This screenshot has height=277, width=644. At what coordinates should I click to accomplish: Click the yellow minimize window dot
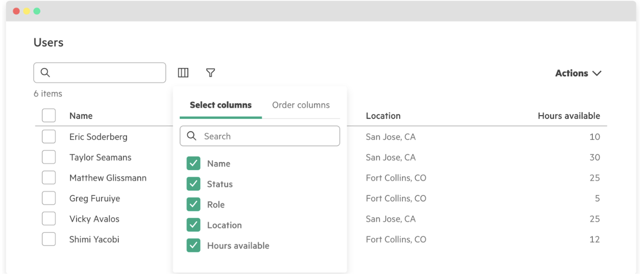(x=26, y=11)
